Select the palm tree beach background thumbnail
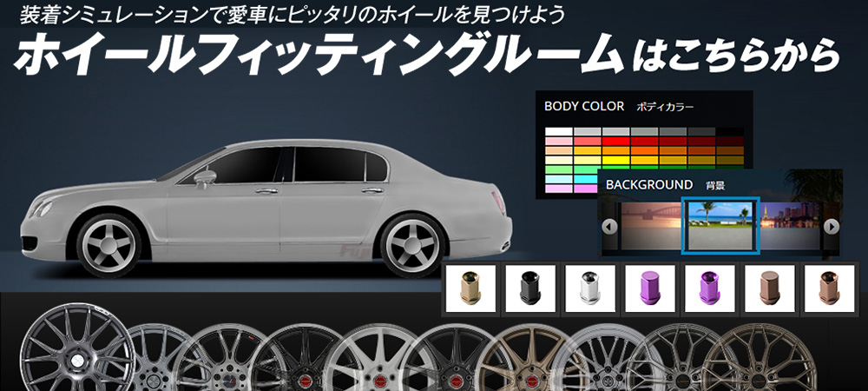This screenshot has width=868, height=391. coord(720,226)
